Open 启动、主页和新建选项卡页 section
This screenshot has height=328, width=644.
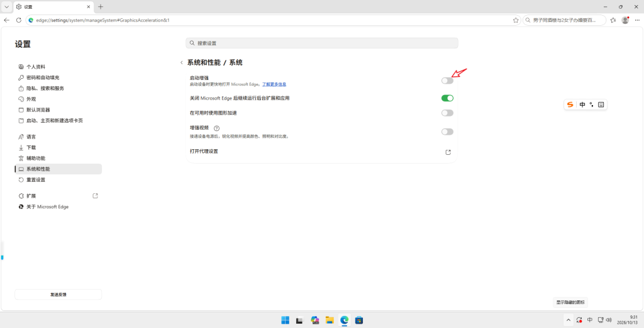pyautogui.click(x=58, y=120)
